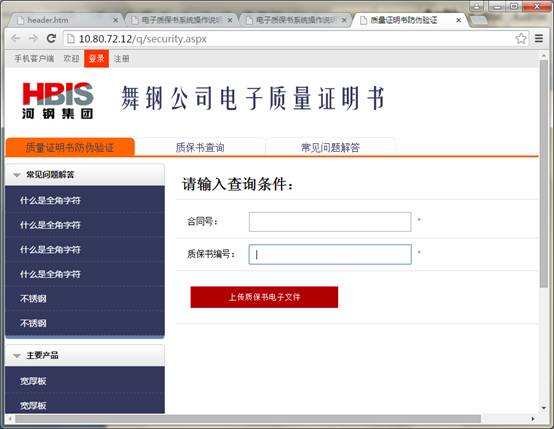Collapse the 主要产品 sidebar section

point(17,356)
